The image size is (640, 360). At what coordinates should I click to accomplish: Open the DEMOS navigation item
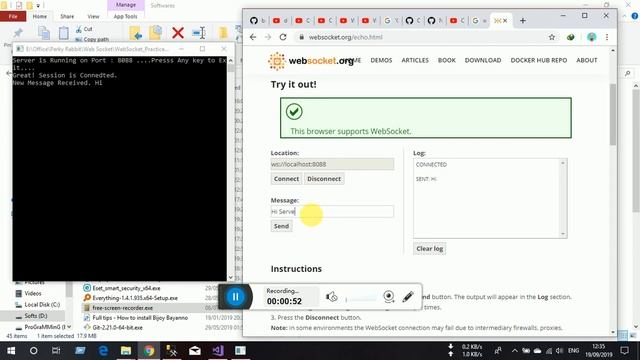[381, 60]
